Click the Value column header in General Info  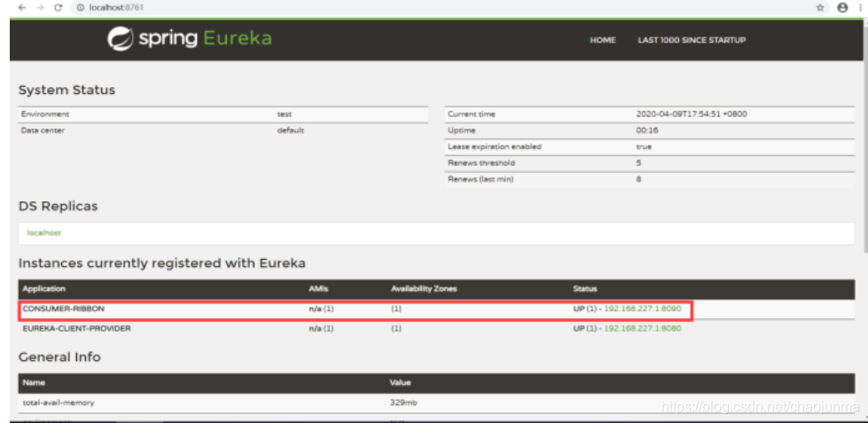[x=401, y=382]
